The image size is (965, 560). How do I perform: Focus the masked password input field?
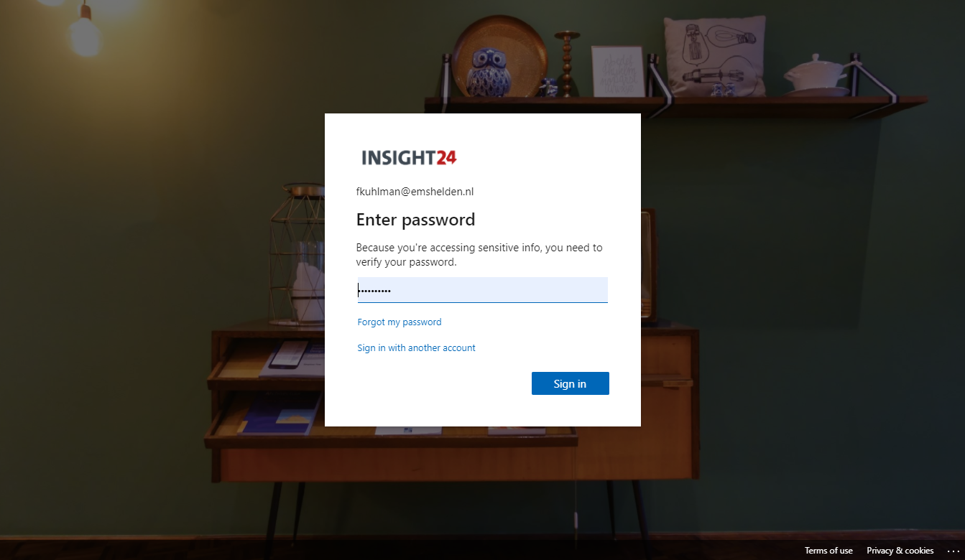point(482,290)
